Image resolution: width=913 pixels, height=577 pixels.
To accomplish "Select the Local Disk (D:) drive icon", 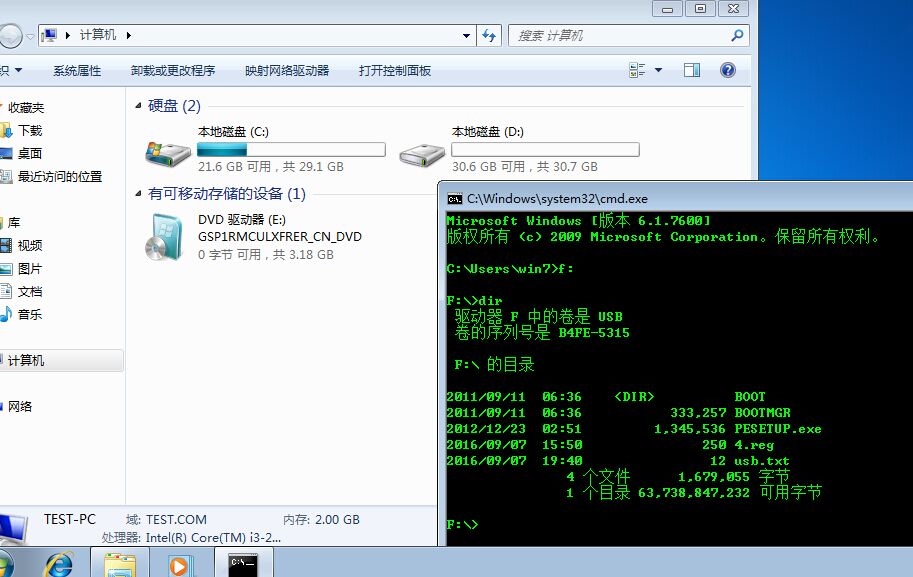I will click(x=422, y=155).
